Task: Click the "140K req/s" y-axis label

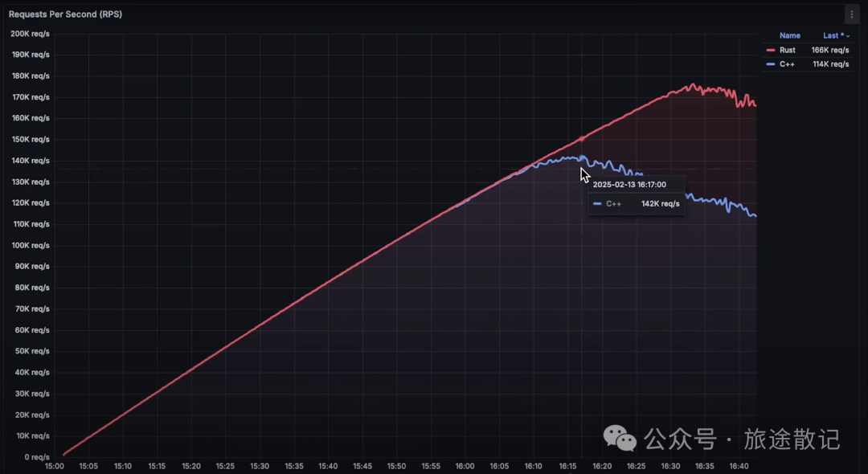Action: click(x=31, y=161)
